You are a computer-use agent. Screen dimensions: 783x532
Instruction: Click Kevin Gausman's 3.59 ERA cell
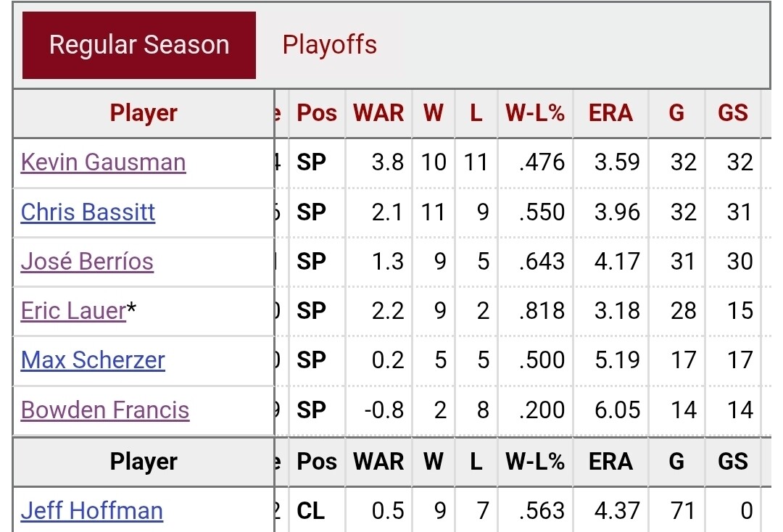[616, 162]
